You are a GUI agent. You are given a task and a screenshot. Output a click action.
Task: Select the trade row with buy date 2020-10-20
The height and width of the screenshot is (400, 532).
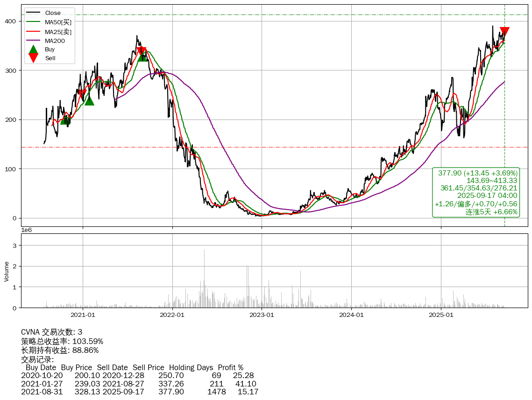pos(137,376)
